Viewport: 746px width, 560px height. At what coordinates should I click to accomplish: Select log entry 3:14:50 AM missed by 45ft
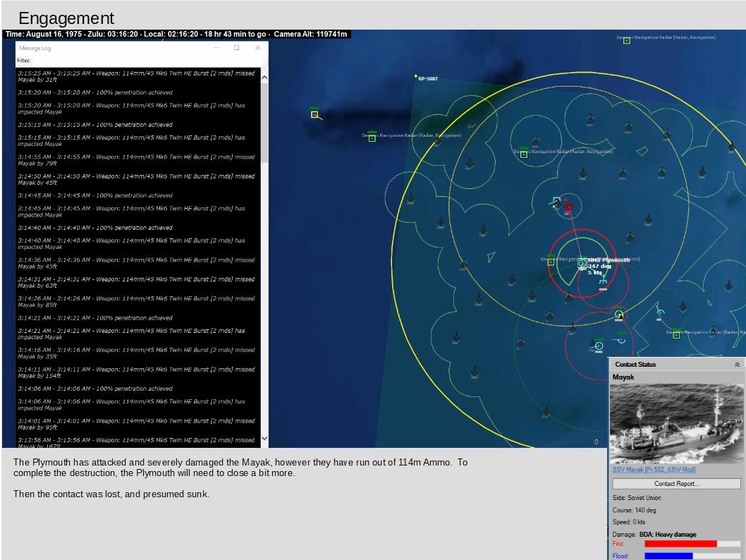click(x=137, y=179)
